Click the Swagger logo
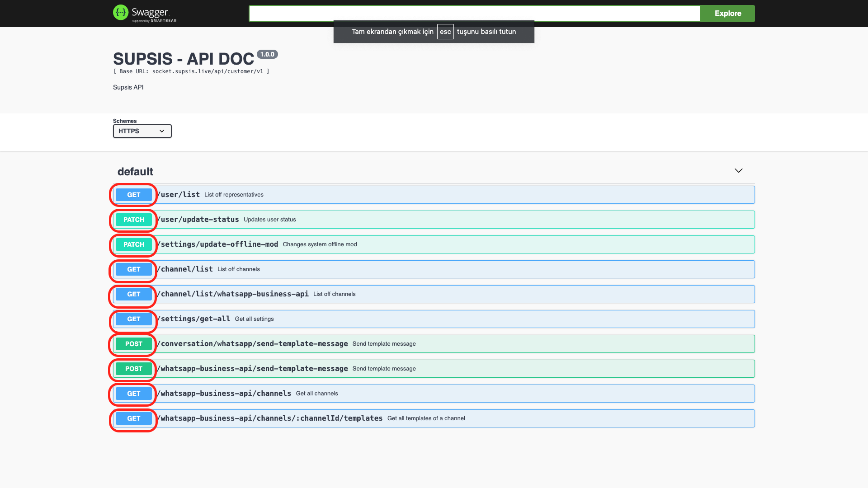 tap(145, 13)
